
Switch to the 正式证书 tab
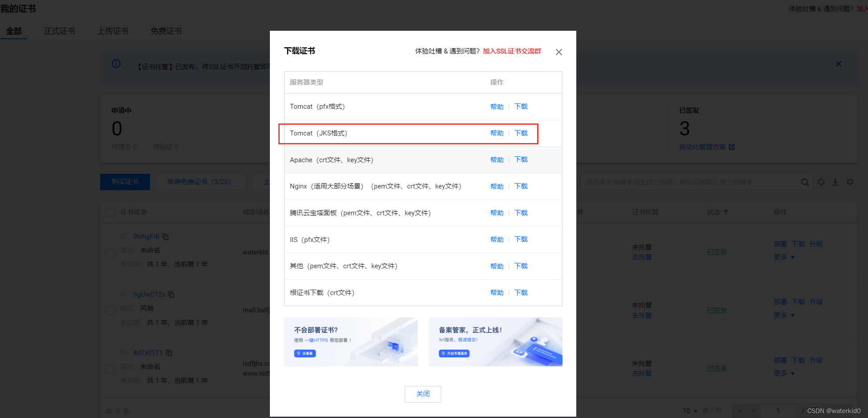pos(59,31)
